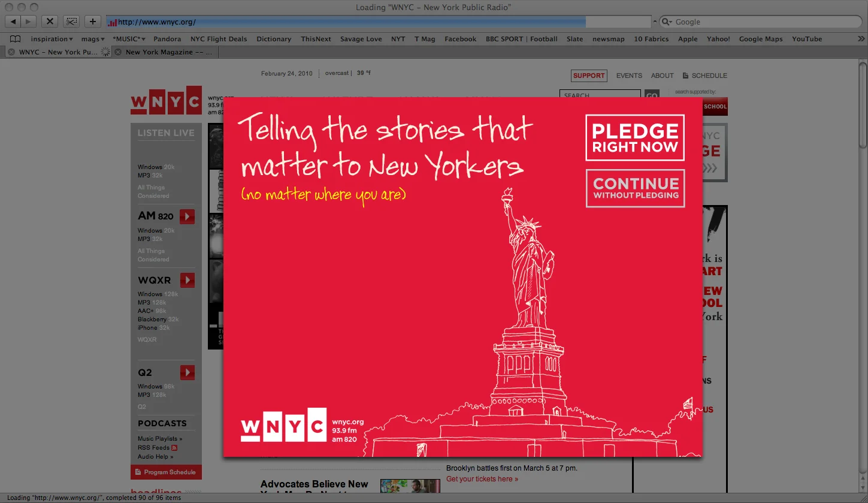Image resolution: width=868 pixels, height=503 pixels.
Task: Open the Facebook bookmark
Action: tap(461, 39)
